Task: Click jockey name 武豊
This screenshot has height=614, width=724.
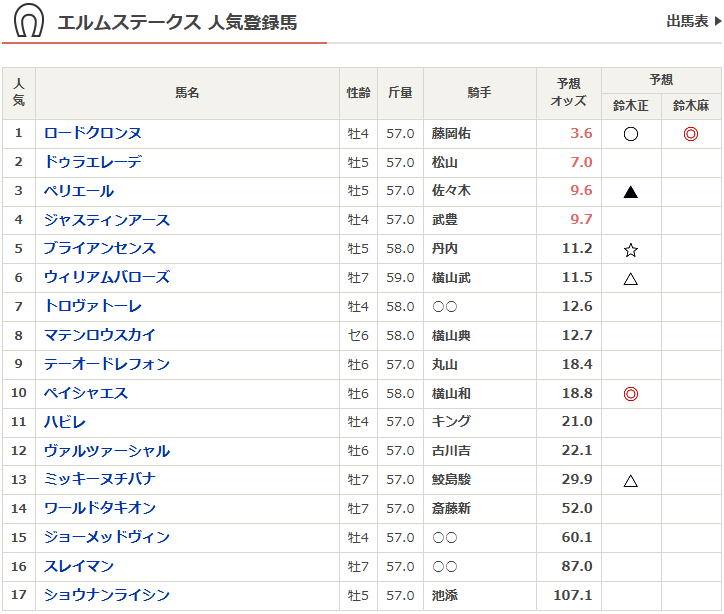Action: pos(445,220)
